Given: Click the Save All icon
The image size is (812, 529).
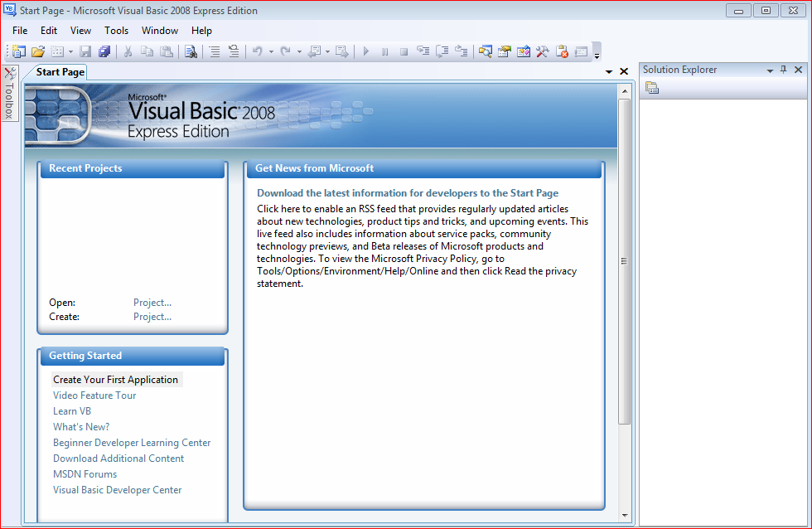Looking at the screenshot, I should [x=104, y=51].
